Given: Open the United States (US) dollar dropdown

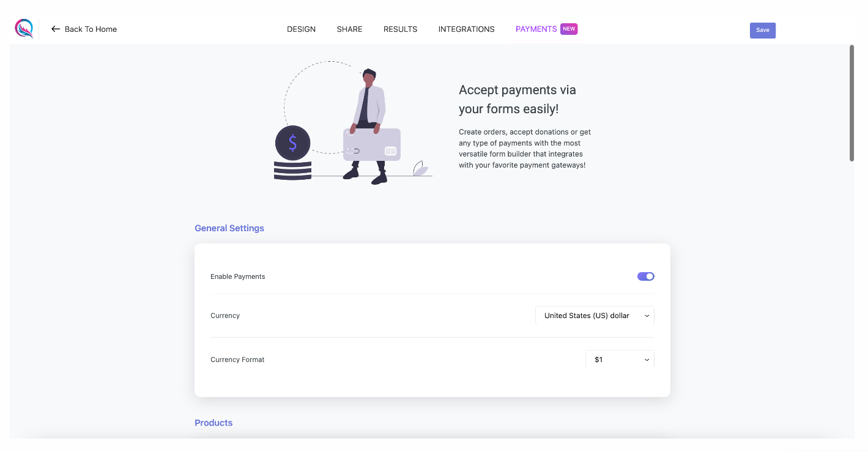Looking at the screenshot, I should (x=595, y=316).
